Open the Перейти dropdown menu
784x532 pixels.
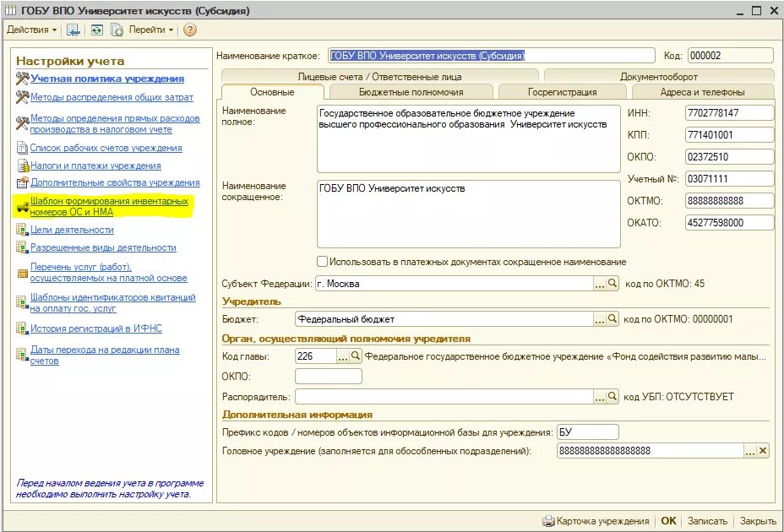tap(151, 30)
